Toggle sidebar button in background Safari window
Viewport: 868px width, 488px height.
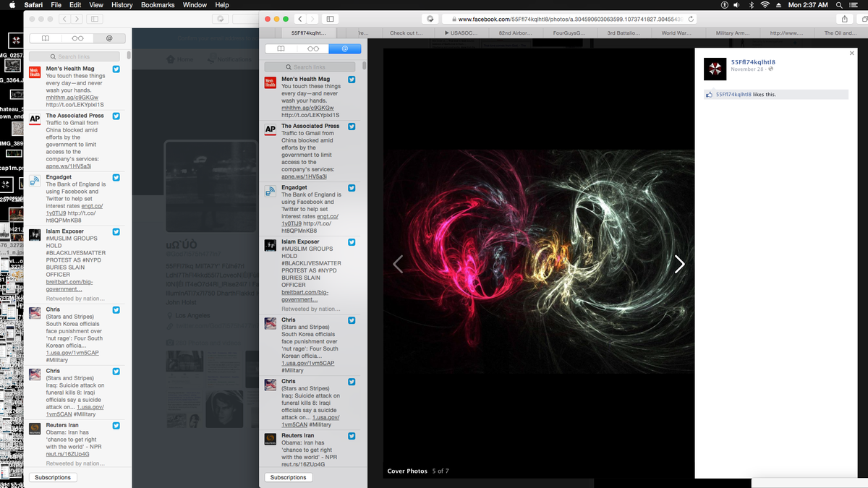coord(94,19)
